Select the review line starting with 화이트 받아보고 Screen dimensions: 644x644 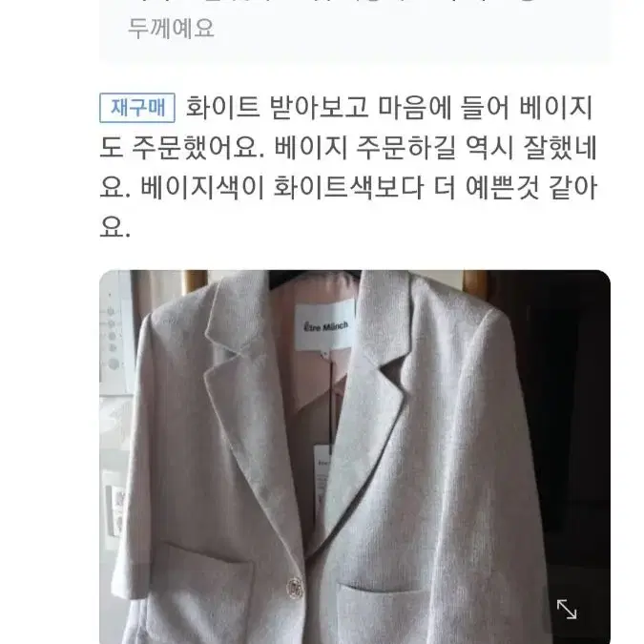(x=389, y=108)
